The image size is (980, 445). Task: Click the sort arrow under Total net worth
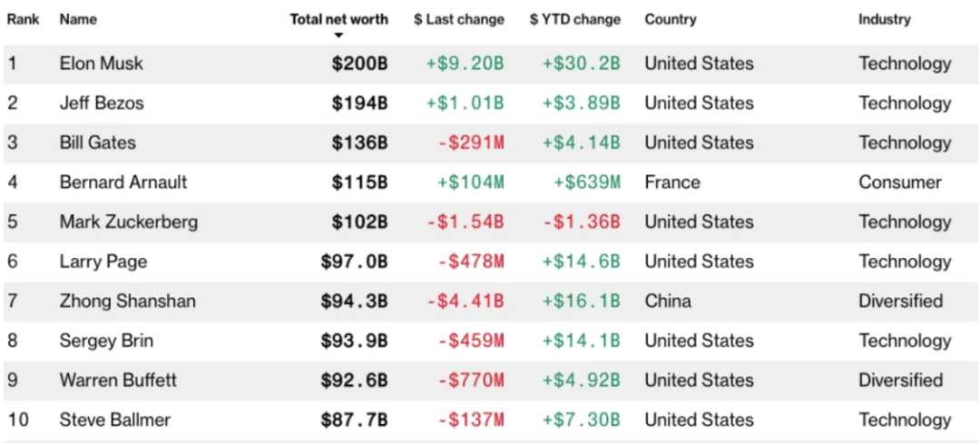338,36
